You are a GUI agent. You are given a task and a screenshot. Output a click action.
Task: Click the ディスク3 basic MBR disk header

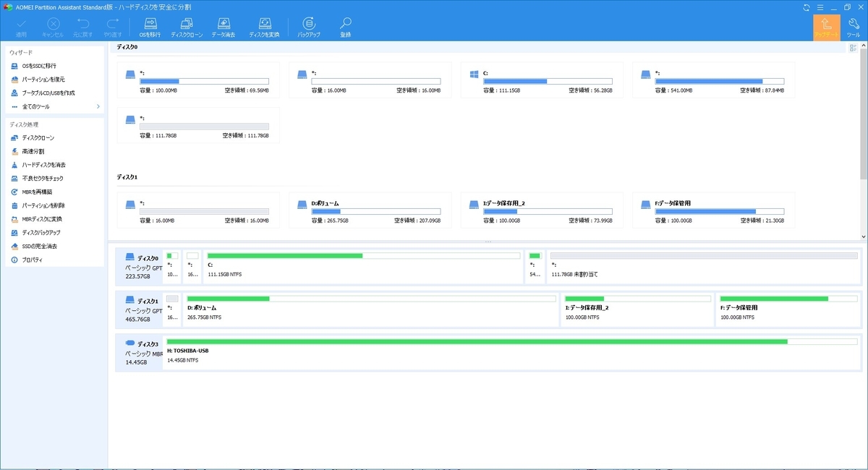(x=140, y=352)
